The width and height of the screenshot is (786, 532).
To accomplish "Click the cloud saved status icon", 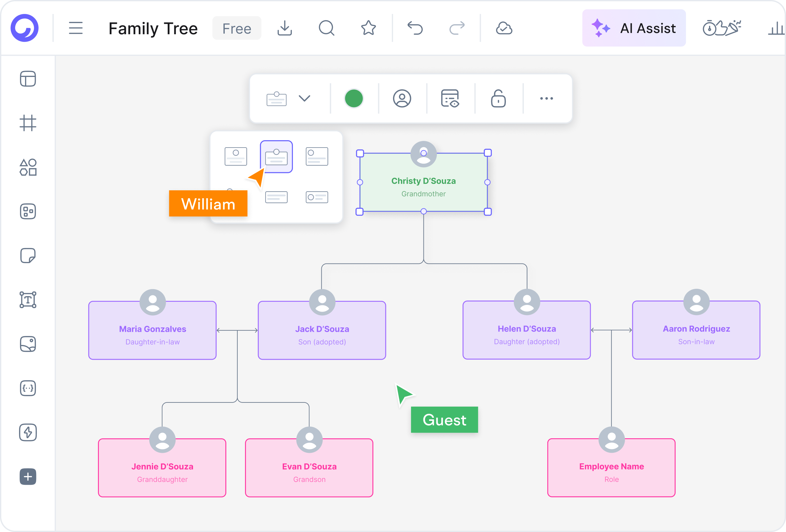I will tap(504, 28).
